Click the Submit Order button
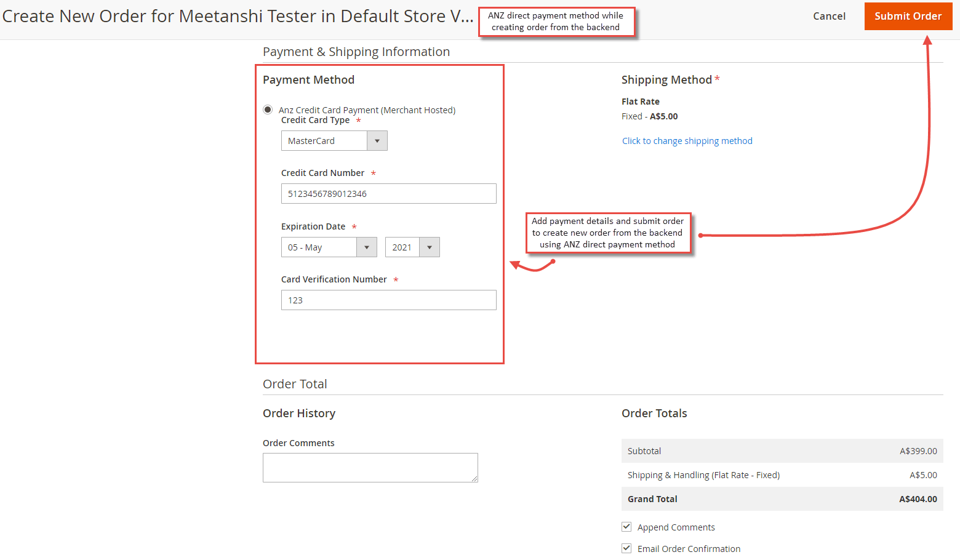Image resolution: width=960 pixels, height=560 pixels. coord(908,16)
